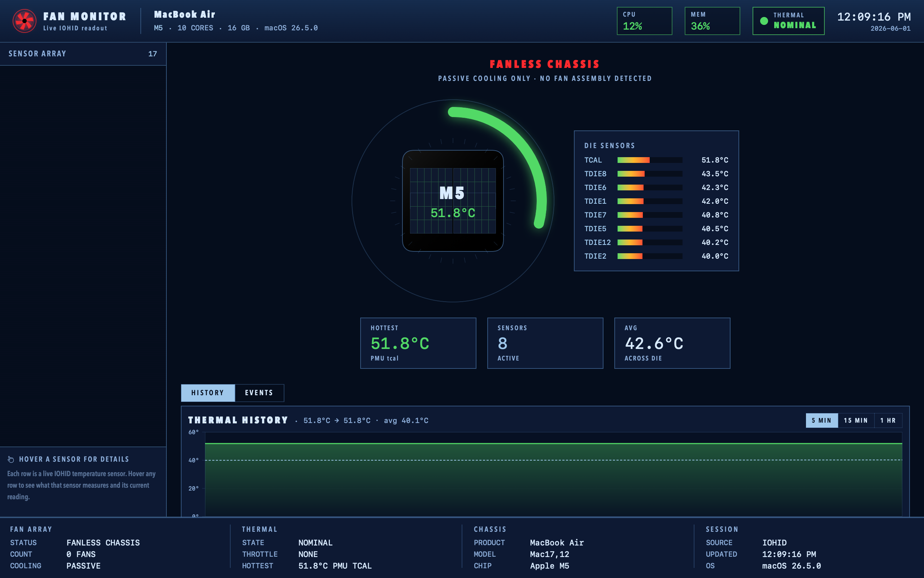
Task: Open the MEM 36% indicator
Action: 712,21
